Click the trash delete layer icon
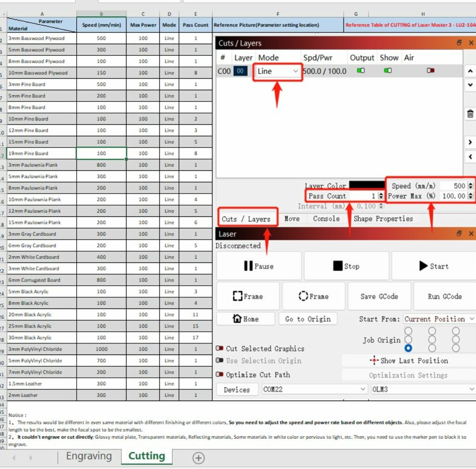Image resolution: width=476 pixels, height=469 pixels. click(470, 114)
